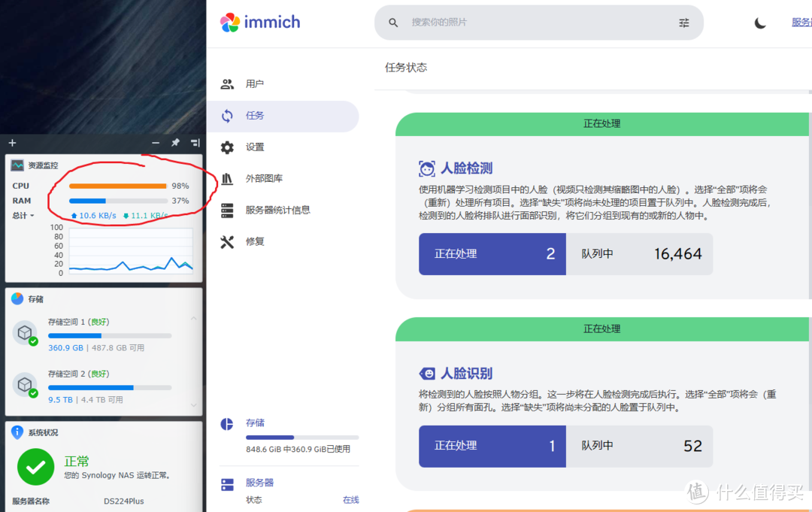
Task: Click the 存储 pie icon near sidebar bottom
Action: point(226,424)
